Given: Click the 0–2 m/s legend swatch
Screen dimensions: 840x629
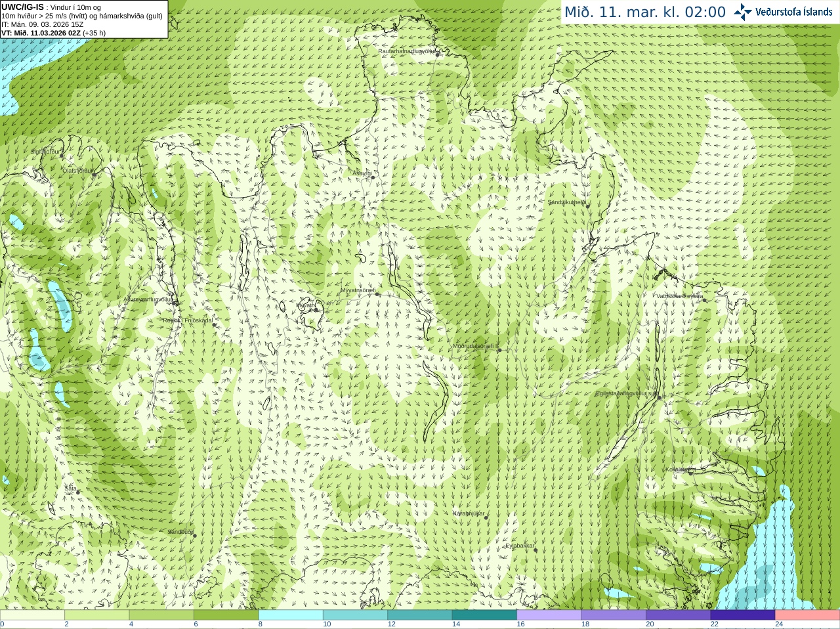Looking at the screenshot, I should click(x=32, y=615).
